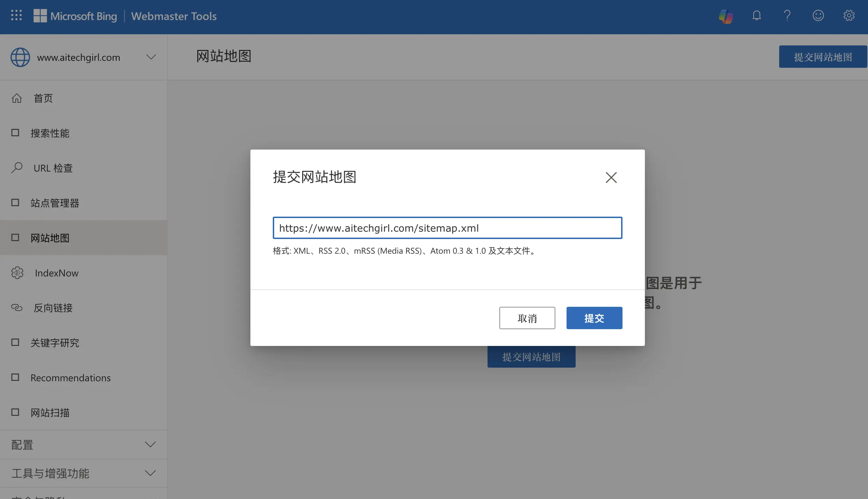Click the square icon beside 关键字研究
The image size is (868, 499).
coord(15,342)
